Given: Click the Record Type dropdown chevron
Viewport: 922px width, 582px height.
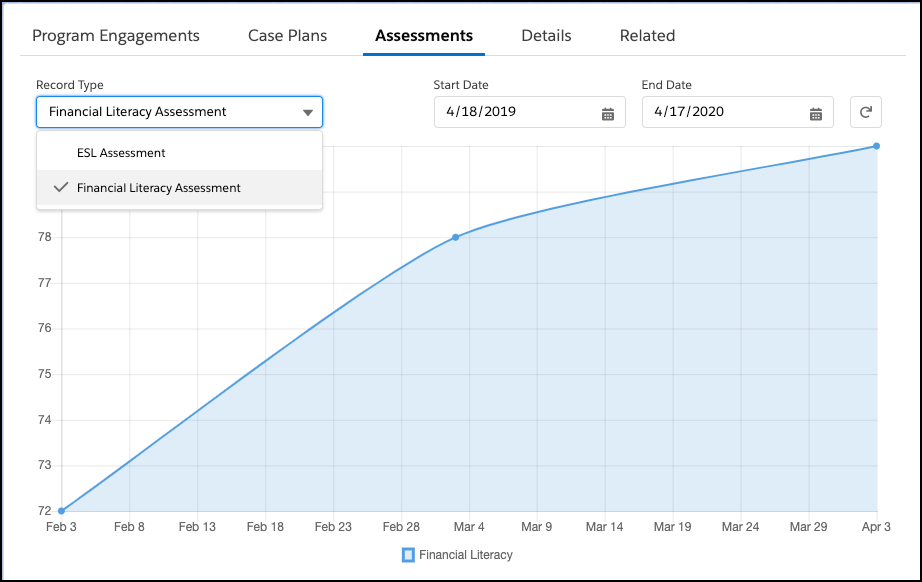Looking at the screenshot, I should click(308, 112).
